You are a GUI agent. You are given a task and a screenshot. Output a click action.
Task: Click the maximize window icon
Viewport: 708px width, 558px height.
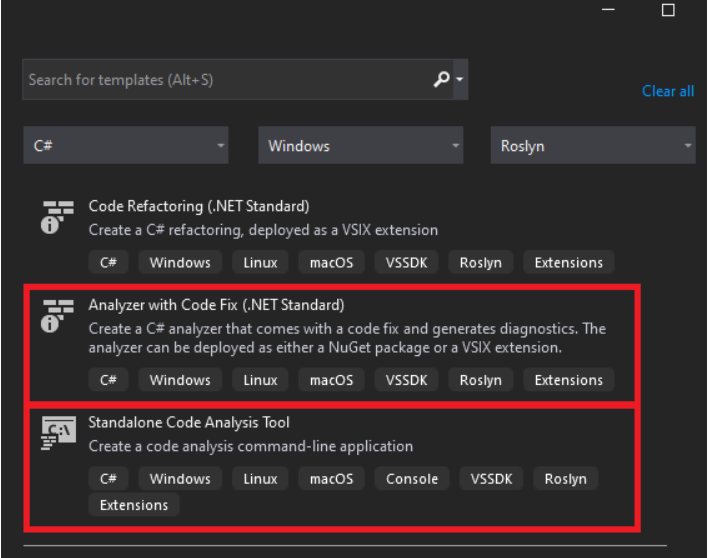(668, 10)
